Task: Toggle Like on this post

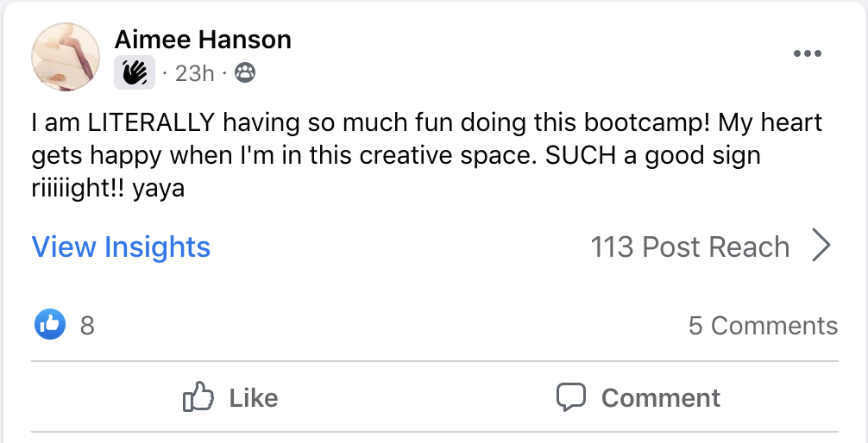Action: pos(231,397)
